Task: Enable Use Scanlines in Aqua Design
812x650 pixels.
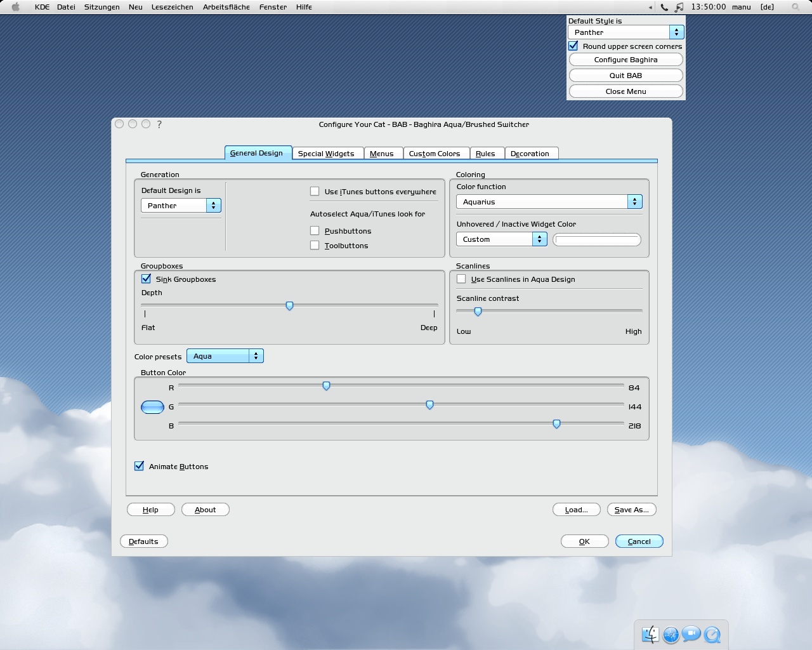Action: tap(461, 279)
